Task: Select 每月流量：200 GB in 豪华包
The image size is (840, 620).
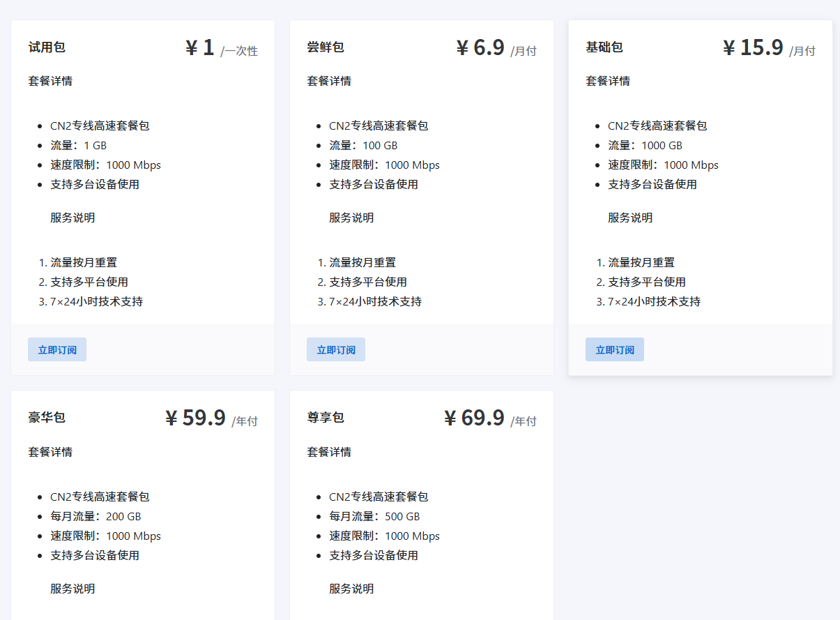Action: (x=96, y=517)
